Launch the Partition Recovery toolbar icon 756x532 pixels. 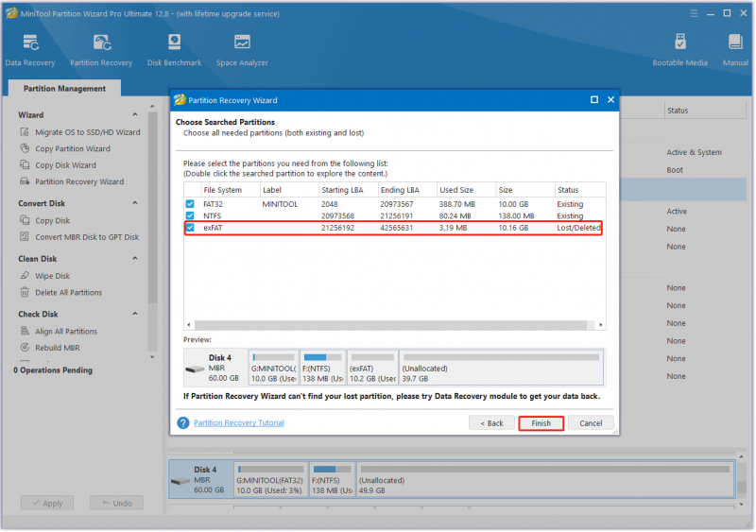point(101,50)
